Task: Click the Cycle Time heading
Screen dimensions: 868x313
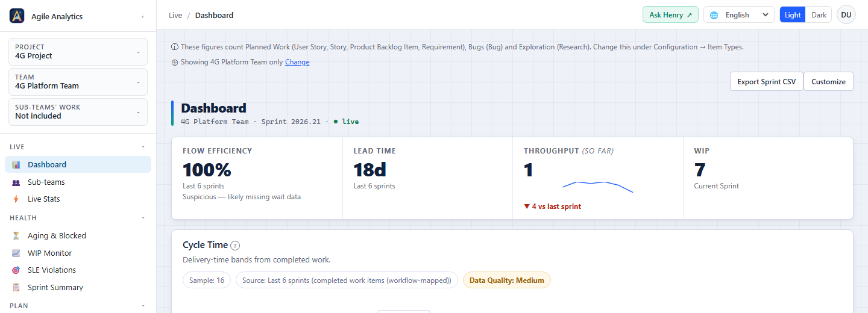Action: 205,245
